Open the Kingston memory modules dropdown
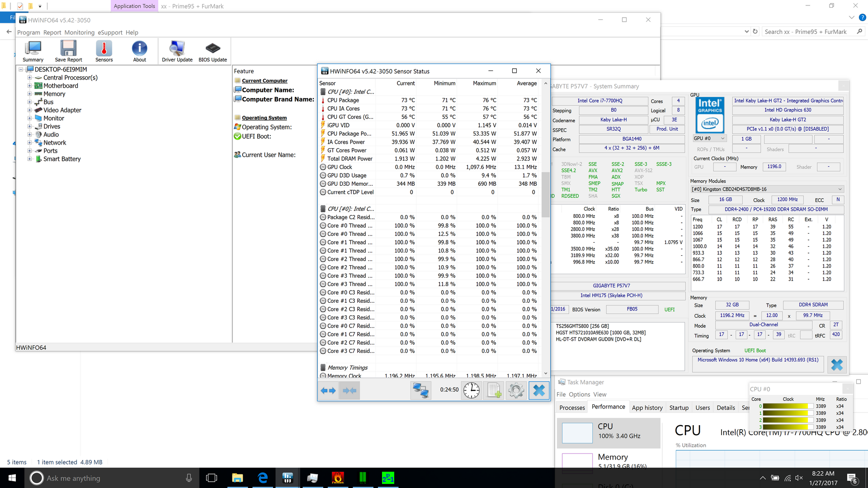The height and width of the screenshot is (488, 868). (x=840, y=189)
